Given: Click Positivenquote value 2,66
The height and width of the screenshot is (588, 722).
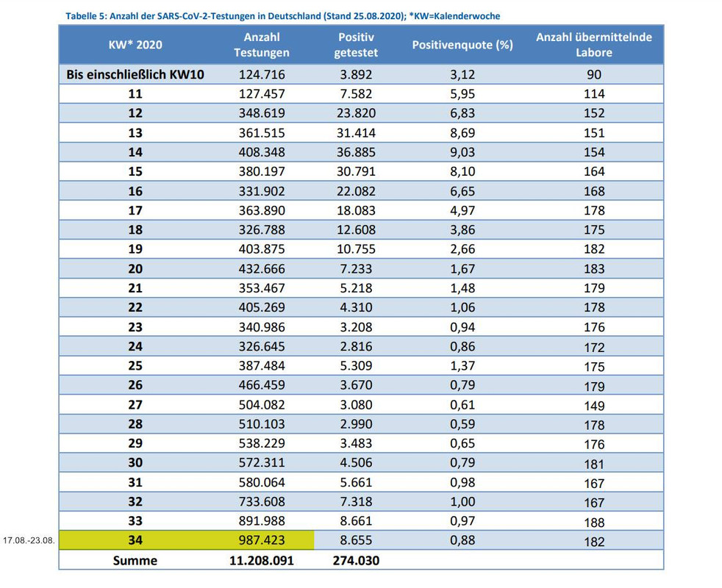Looking at the screenshot, I should [x=462, y=249].
